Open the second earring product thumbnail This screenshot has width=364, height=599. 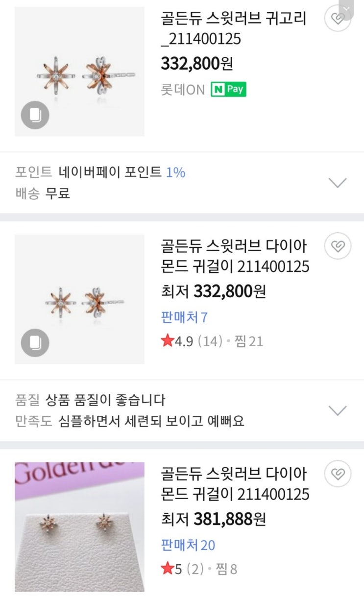pos(79,299)
